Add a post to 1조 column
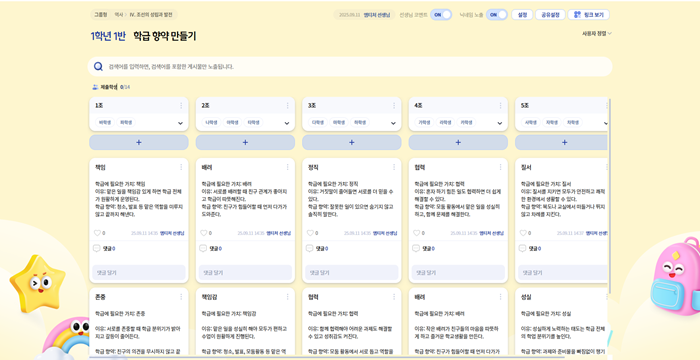The width and height of the screenshot is (700, 360). coord(139,142)
